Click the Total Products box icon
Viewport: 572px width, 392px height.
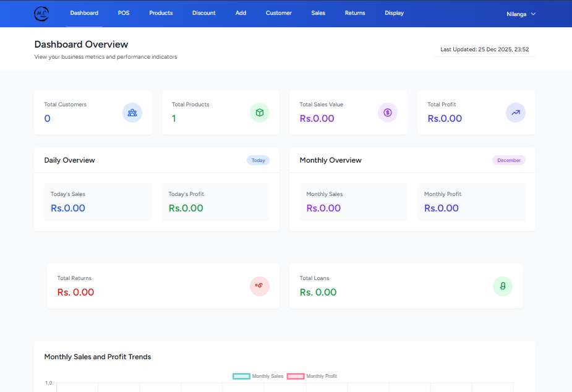click(x=260, y=113)
